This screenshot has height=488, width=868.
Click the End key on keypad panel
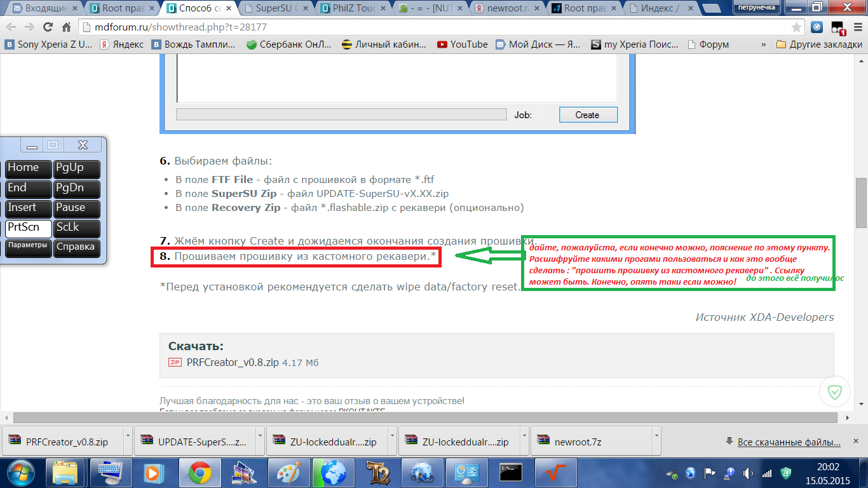tap(29, 189)
